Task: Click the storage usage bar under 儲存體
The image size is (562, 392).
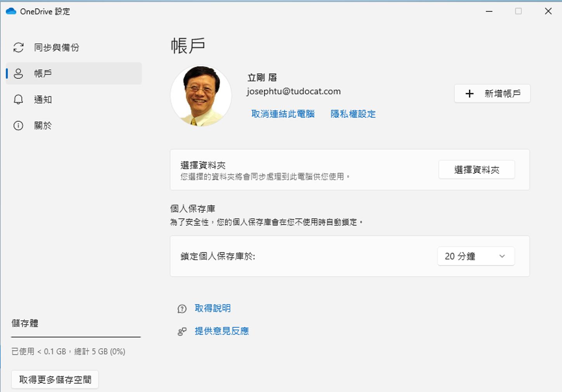Action: 76,337
